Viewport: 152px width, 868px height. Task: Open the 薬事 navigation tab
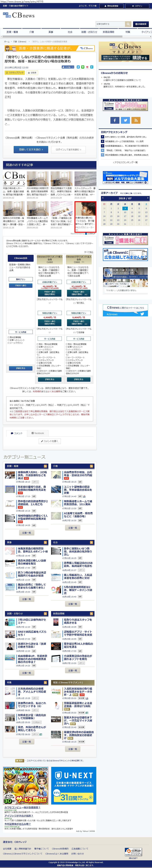[51, 32]
